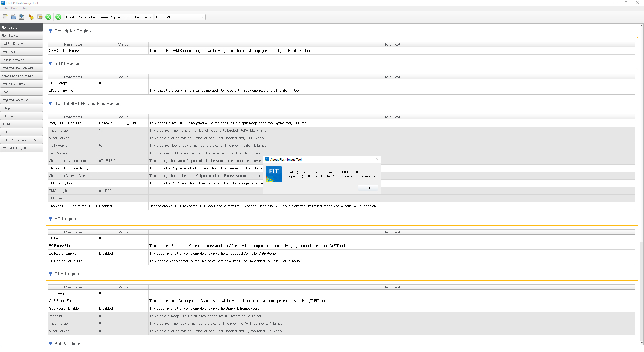The height and width of the screenshot is (352, 644).
Task: Select the Internal PCH Buses tab
Action: tap(21, 84)
